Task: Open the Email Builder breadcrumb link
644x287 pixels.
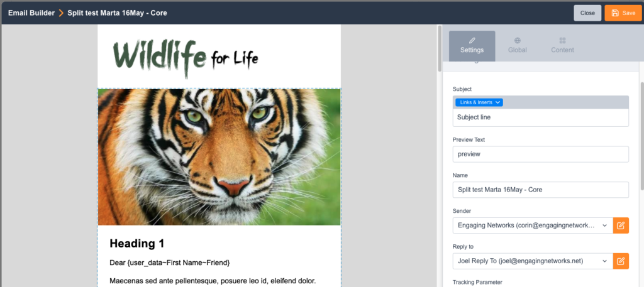Action: [x=30, y=13]
